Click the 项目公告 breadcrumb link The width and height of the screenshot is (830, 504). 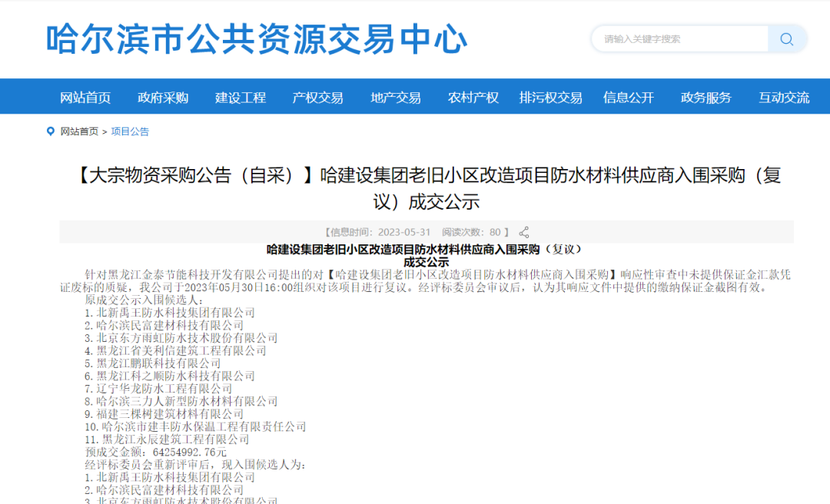point(130,131)
